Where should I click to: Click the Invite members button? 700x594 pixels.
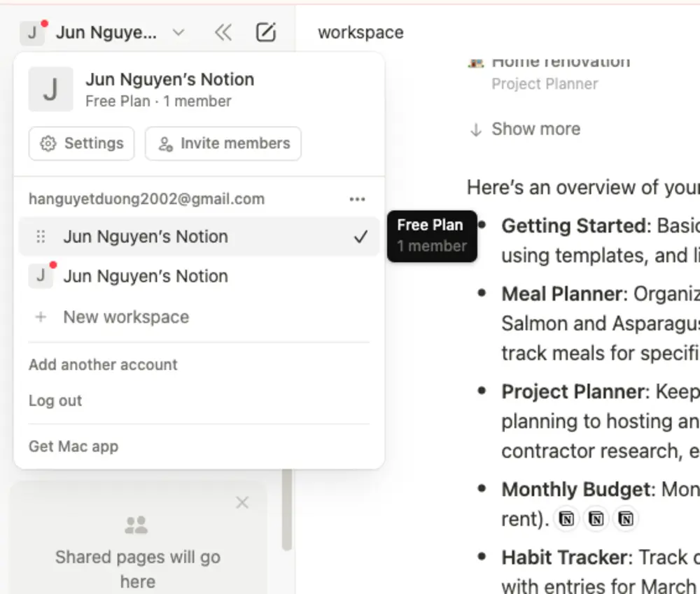tap(223, 144)
